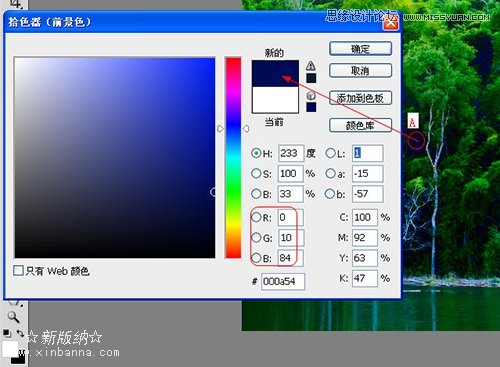Click the Y yellow percentage field
The image size is (500, 367).
[365, 258]
